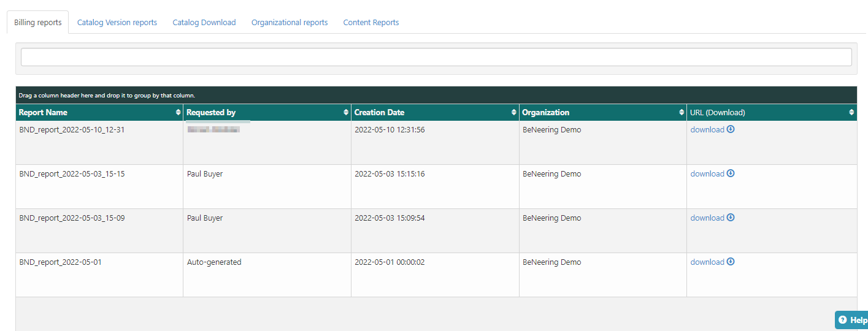Open the Catalog Download tab
This screenshot has height=331, width=868.
point(204,23)
